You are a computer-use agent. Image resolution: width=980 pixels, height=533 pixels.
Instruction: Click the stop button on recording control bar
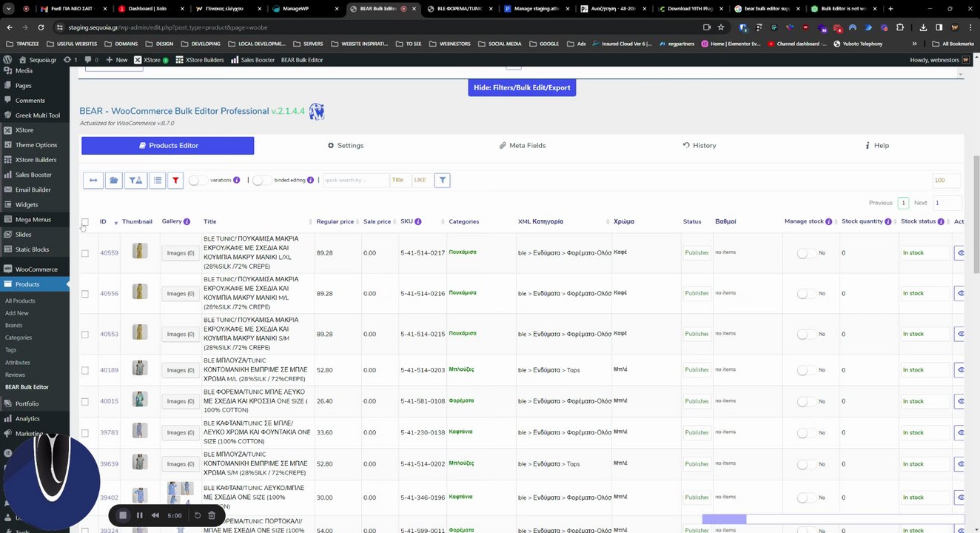[x=123, y=515]
